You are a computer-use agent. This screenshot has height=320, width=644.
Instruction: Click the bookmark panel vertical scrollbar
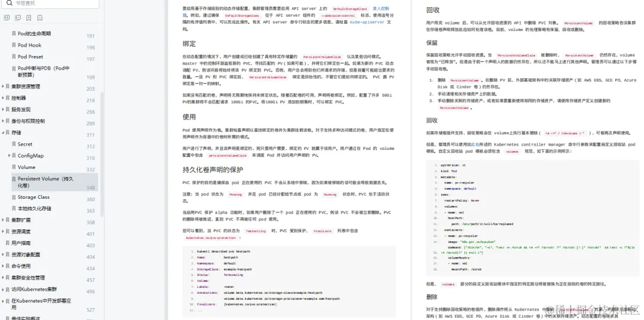pos(101,154)
